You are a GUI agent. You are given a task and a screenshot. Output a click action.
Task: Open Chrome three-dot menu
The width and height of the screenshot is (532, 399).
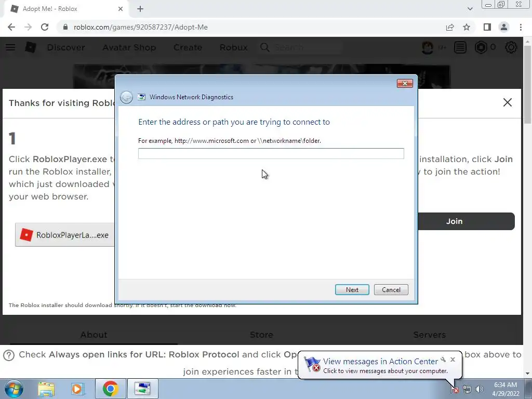pyautogui.click(x=521, y=27)
